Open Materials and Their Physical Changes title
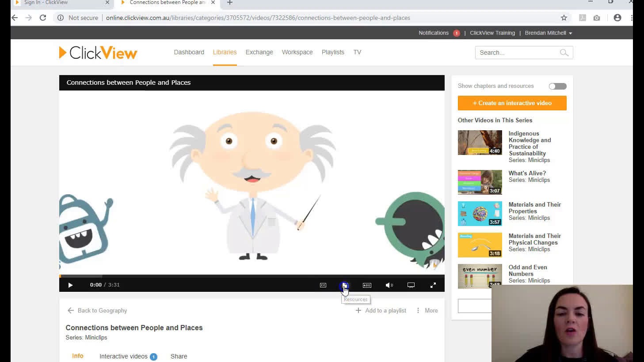 click(534, 239)
